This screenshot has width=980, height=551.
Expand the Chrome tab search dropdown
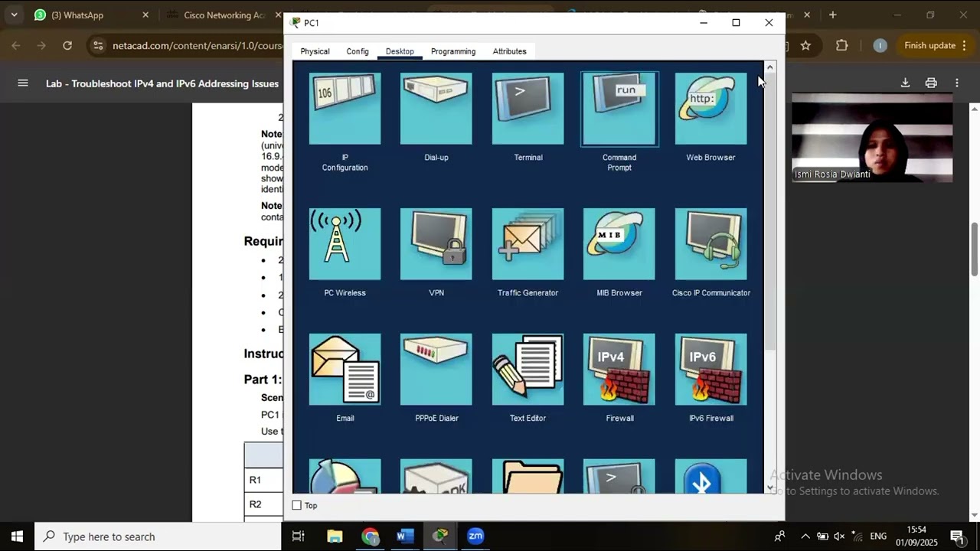(x=14, y=15)
